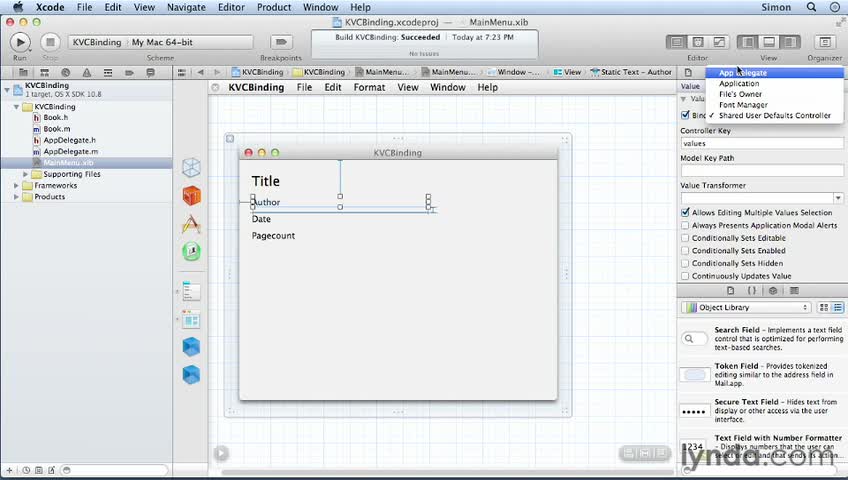
Task: Click first blue cube object in dock
Action: (x=191, y=346)
